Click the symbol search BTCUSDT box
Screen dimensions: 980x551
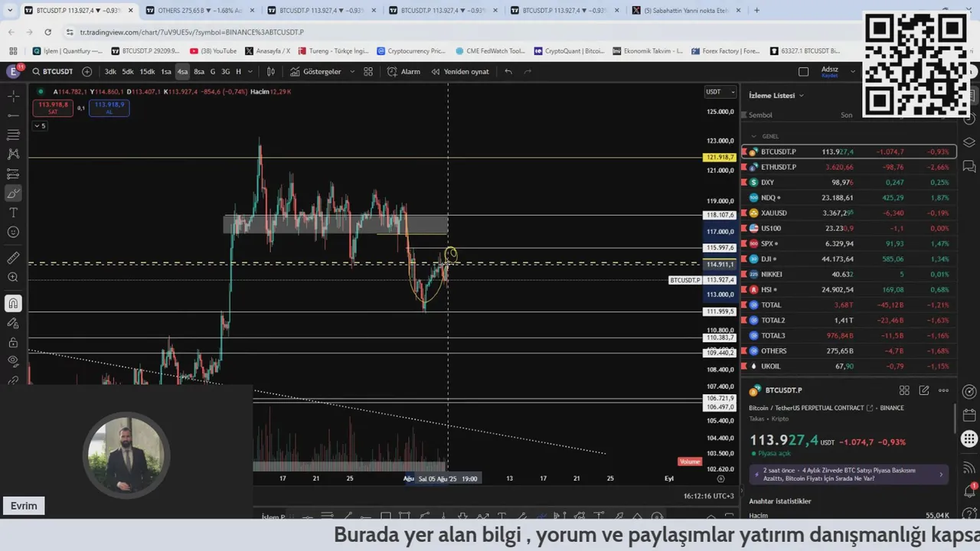53,71
